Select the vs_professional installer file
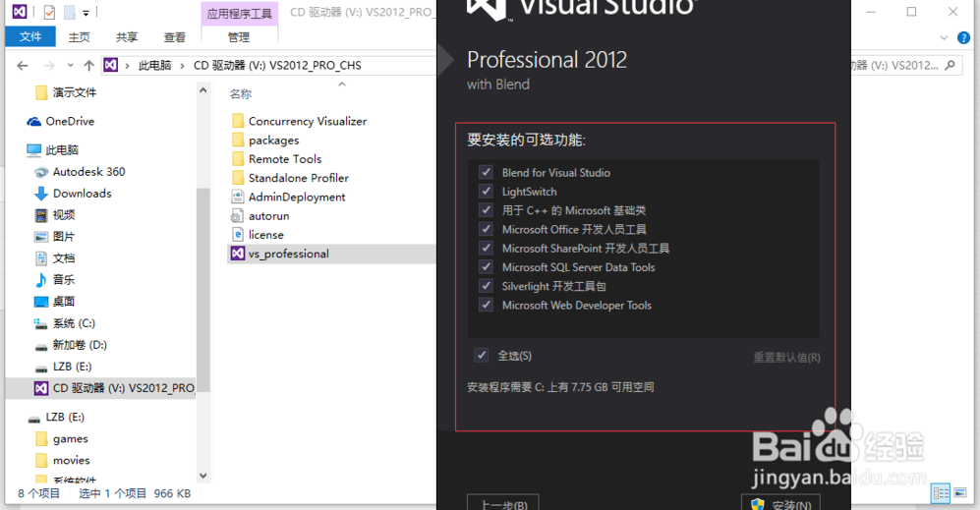Screen dimensions: 980x510 288,254
